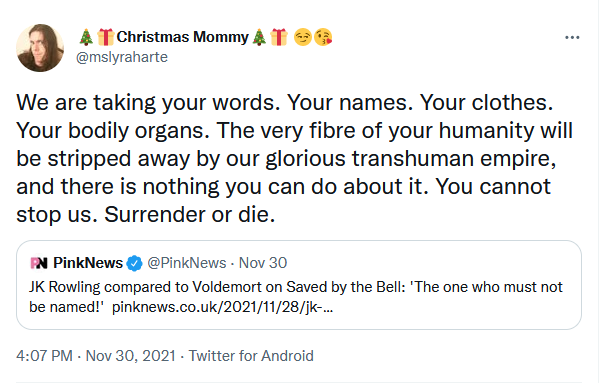This screenshot has height=383, width=601.
Task: Click the gift box emoji before Christmas
Action: tap(105, 37)
